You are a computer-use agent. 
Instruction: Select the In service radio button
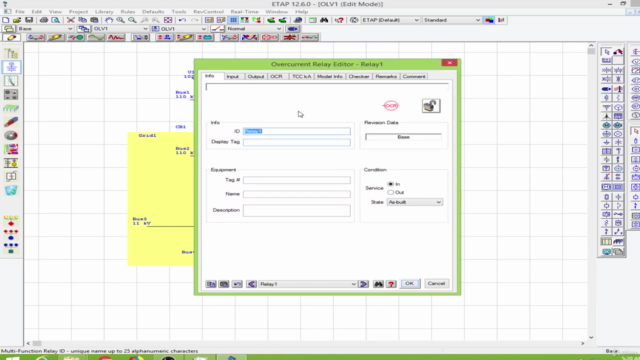pos(391,184)
